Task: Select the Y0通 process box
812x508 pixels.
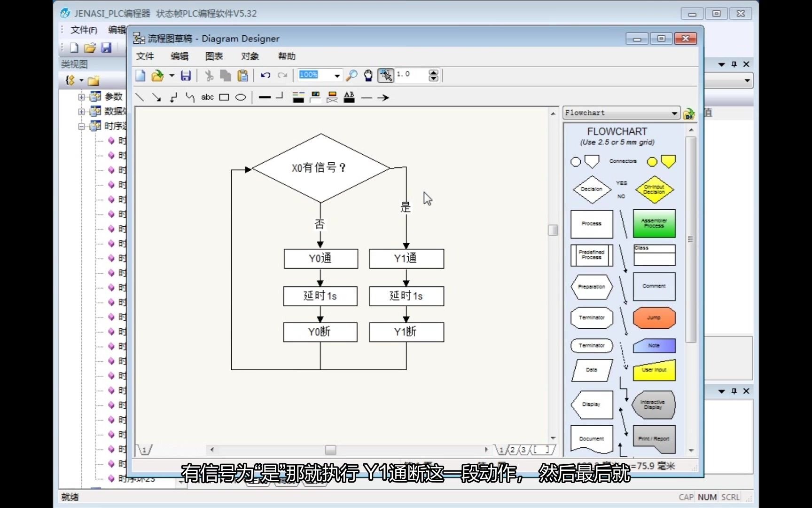Action: (x=321, y=259)
